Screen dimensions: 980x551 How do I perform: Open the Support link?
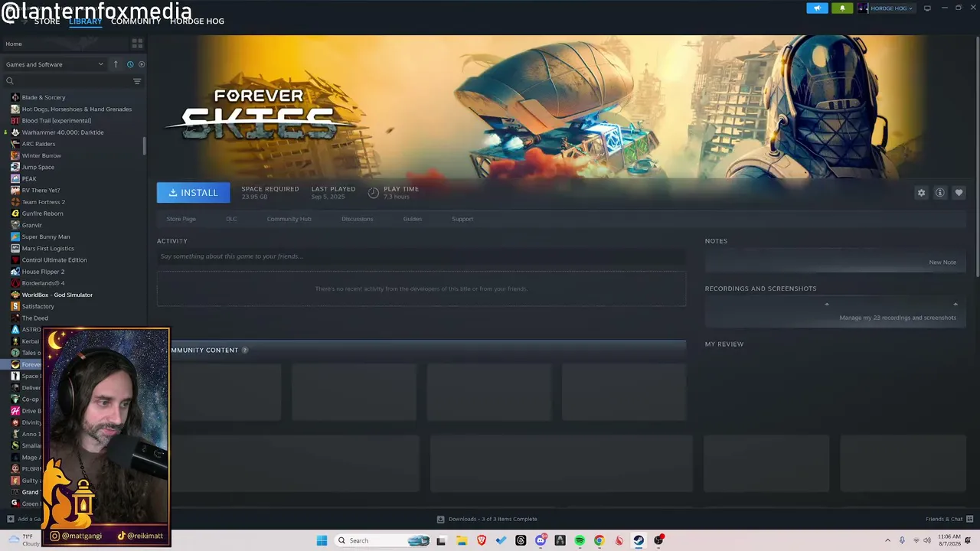462,219
